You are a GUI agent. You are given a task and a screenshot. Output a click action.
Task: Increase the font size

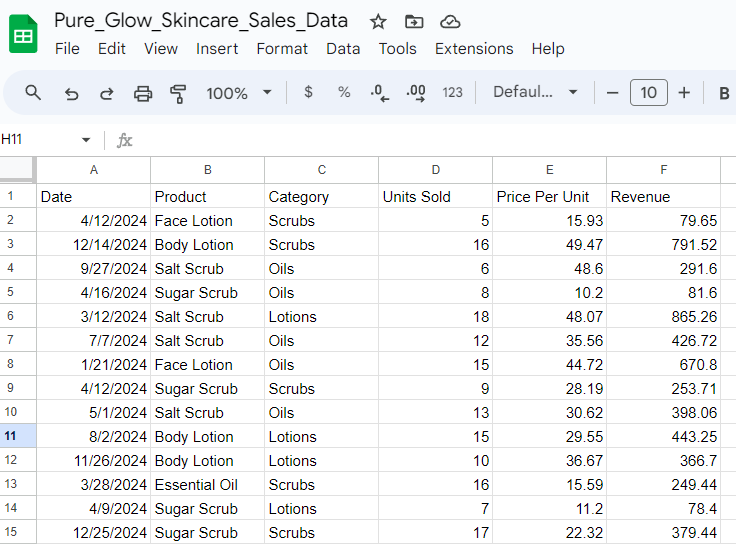[x=684, y=93]
